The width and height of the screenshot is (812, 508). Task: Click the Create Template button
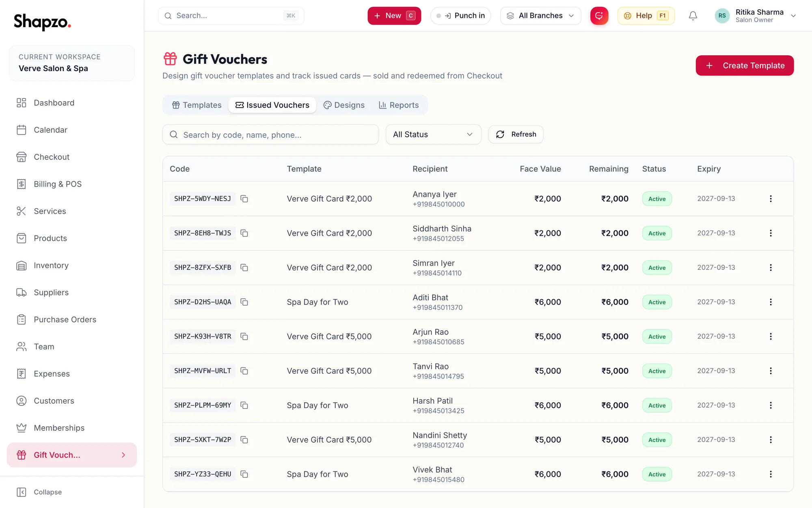pos(745,65)
